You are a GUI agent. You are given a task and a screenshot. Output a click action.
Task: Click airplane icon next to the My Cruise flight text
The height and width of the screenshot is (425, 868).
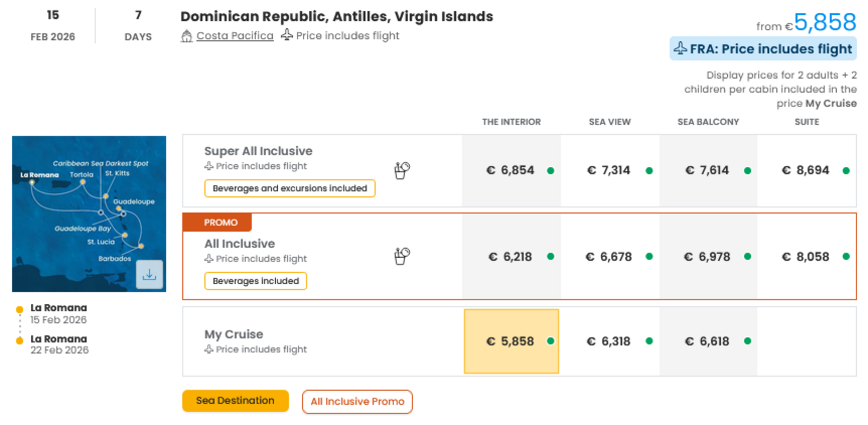click(x=209, y=349)
